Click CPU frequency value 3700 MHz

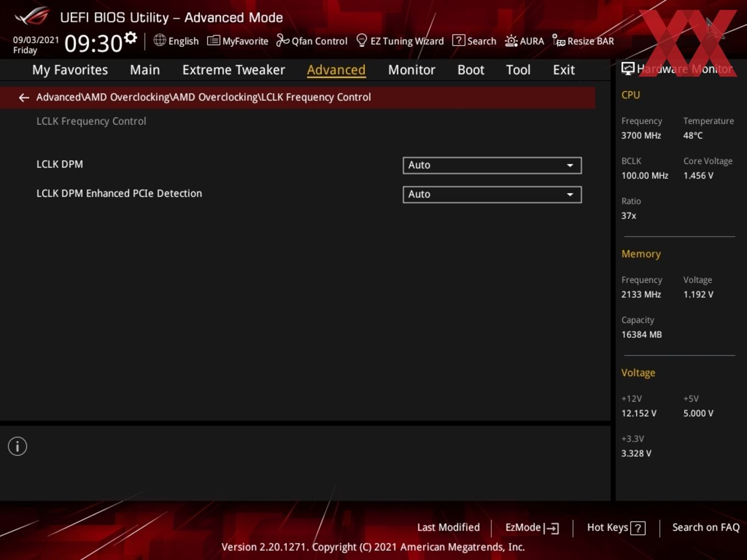[641, 136]
